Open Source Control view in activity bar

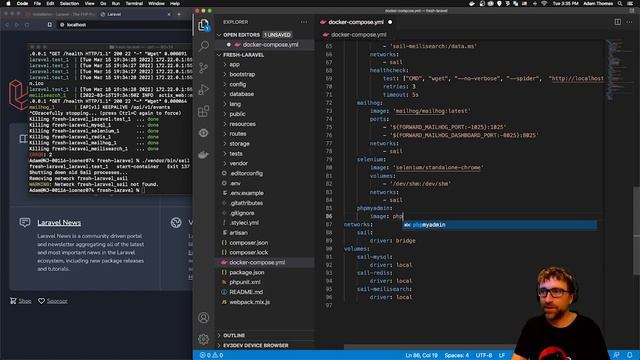point(204,68)
